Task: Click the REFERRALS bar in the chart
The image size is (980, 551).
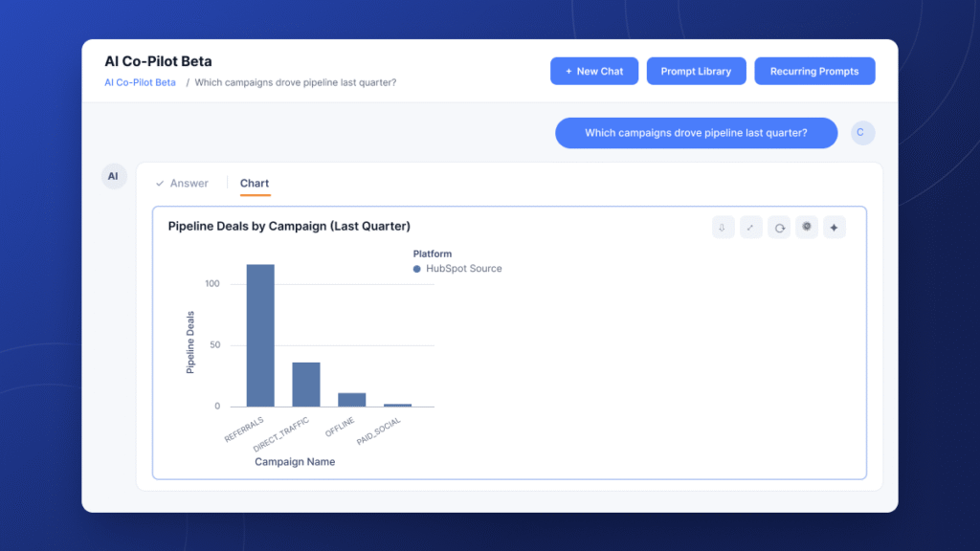Action: coord(260,336)
